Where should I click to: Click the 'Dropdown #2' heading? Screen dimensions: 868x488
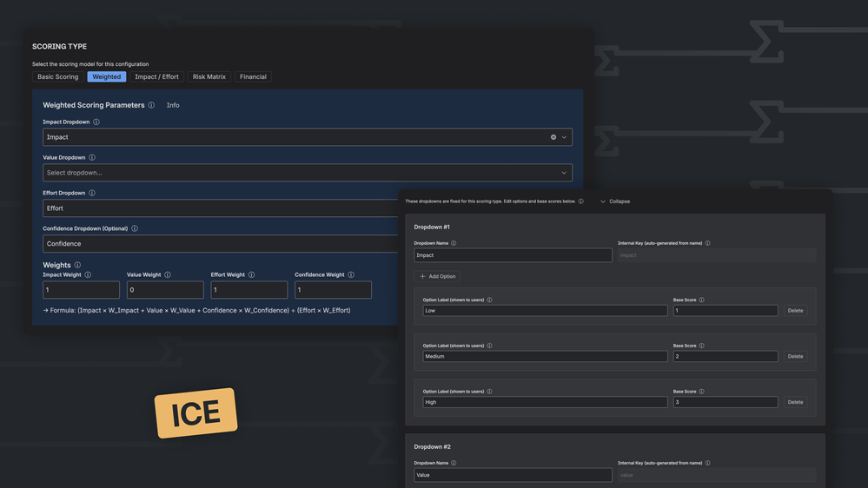pyautogui.click(x=433, y=446)
